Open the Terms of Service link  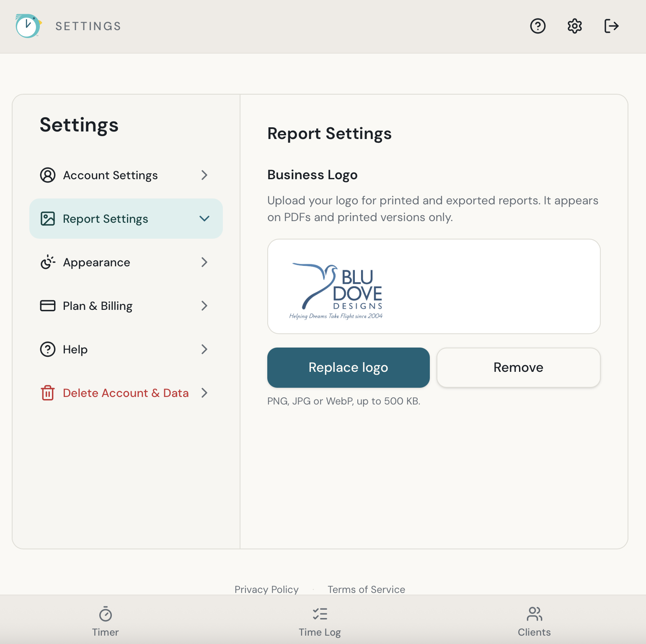click(366, 589)
